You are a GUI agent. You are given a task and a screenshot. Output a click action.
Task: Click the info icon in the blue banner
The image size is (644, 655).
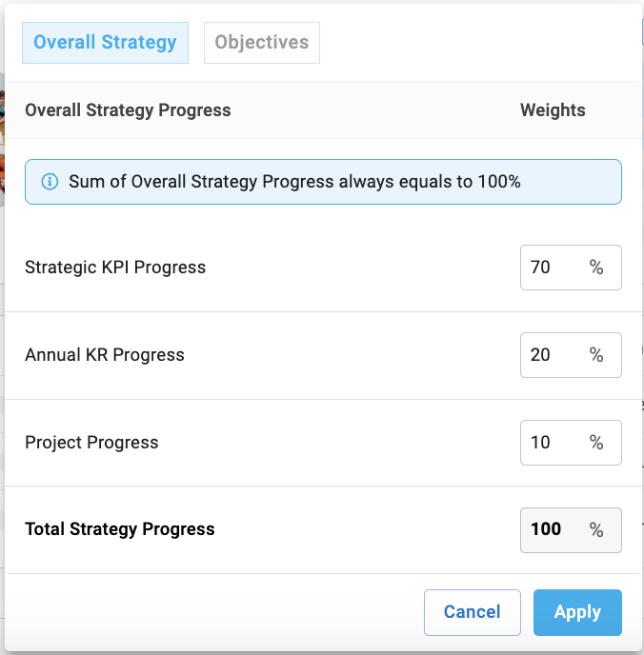click(x=50, y=182)
